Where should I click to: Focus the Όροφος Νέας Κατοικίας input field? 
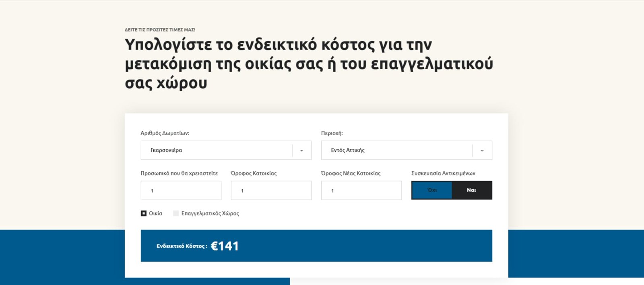pyautogui.click(x=361, y=190)
